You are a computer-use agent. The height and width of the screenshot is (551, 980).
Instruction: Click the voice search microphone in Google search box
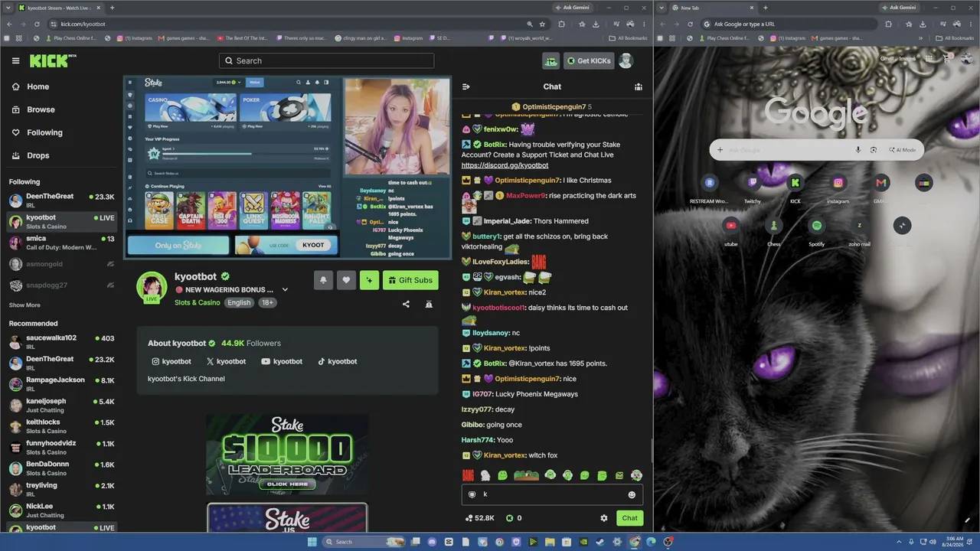click(858, 150)
